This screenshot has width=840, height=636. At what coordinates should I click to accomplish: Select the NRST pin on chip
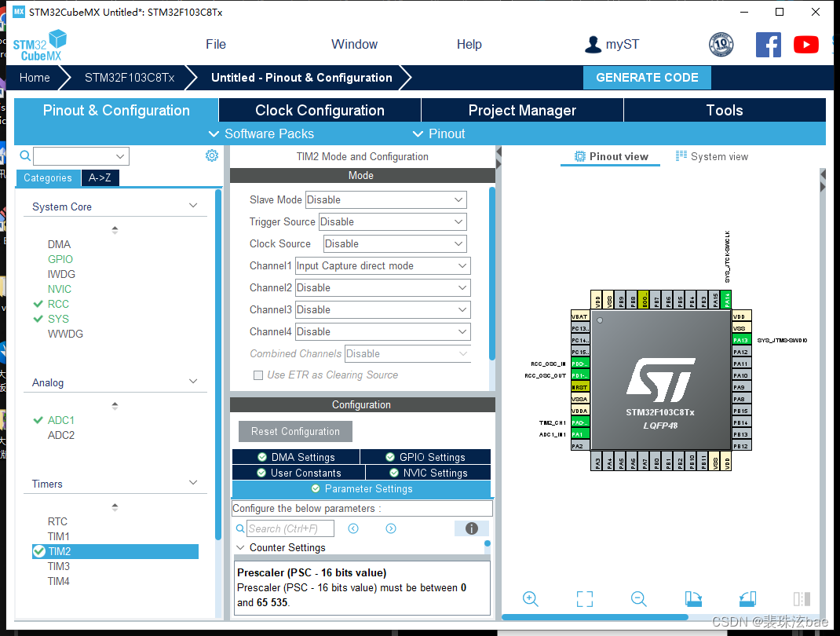point(580,387)
